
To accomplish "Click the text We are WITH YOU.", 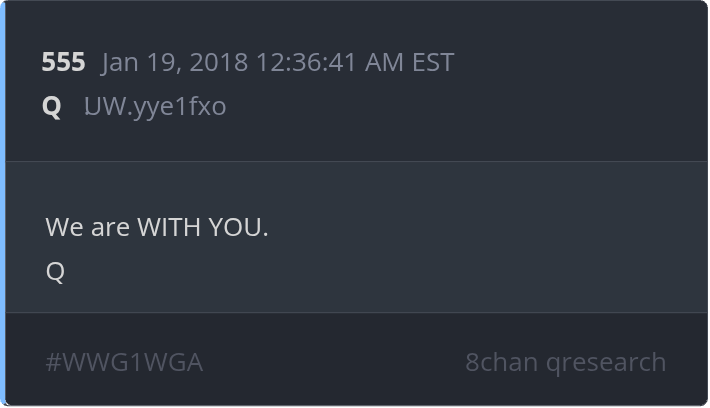I will (157, 227).
